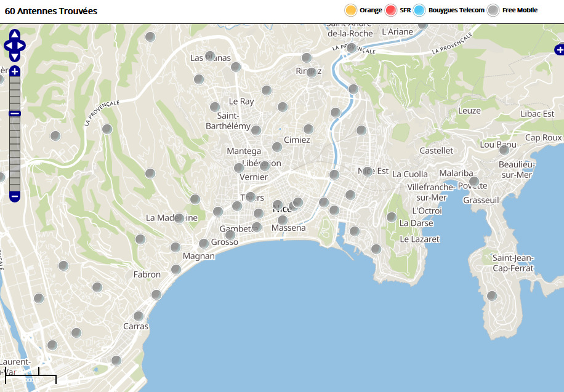Toggle the Bouygues Telecom blue filter circle
Image resolution: width=564 pixels, height=392 pixels.
[x=419, y=10]
